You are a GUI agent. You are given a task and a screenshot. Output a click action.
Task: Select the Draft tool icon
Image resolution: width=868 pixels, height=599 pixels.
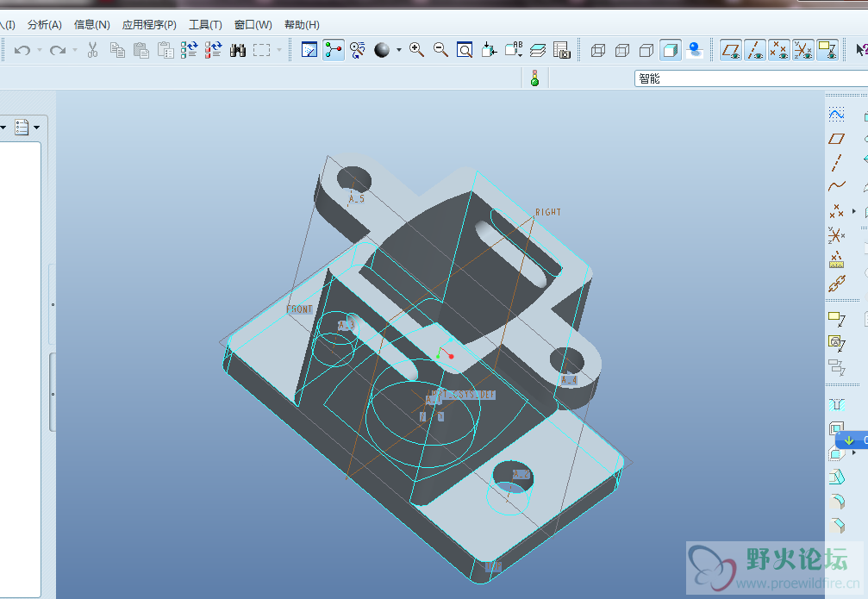click(836, 477)
